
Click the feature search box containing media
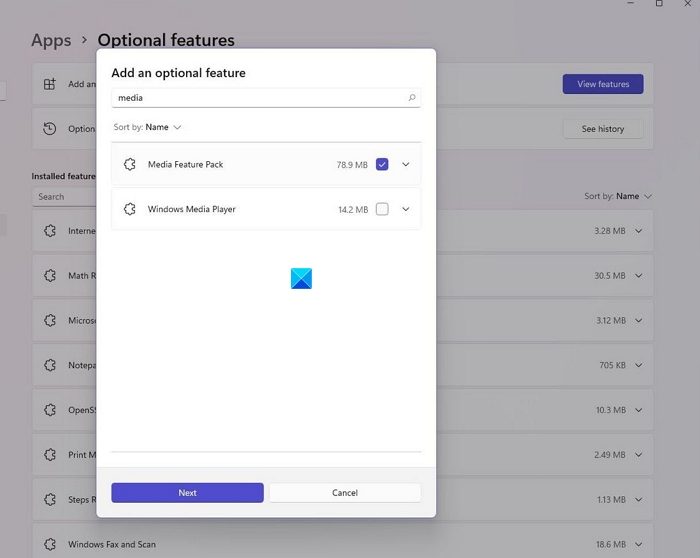tap(260, 98)
